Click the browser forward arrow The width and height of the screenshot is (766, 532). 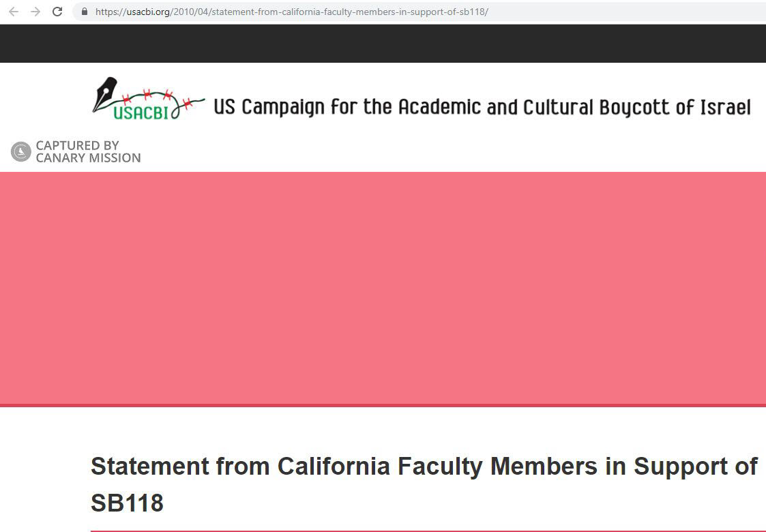(x=35, y=12)
